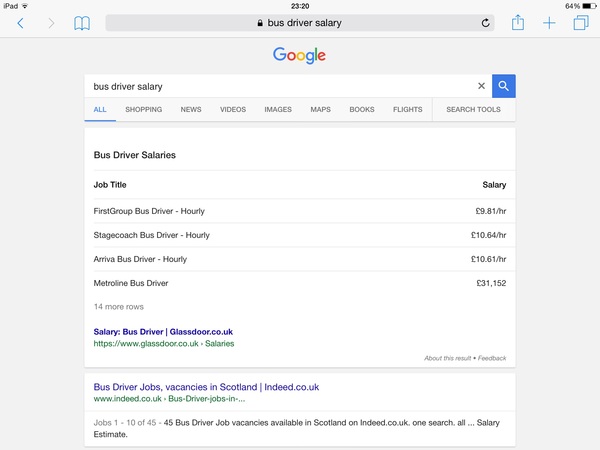The width and height of the screenshot is (600, 450).
Task: Tap the Safari back arrow
Action: [21, 23]
